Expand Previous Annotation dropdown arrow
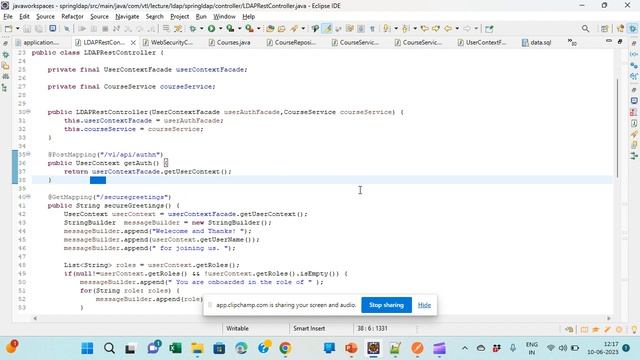The width and height of the screenshot is (640, 360). tap(415, 29)
